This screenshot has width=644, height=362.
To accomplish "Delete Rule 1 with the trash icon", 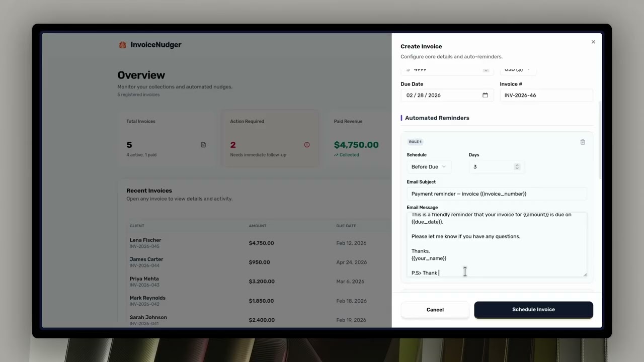I will pyautogui.click(x=583, y=142).
